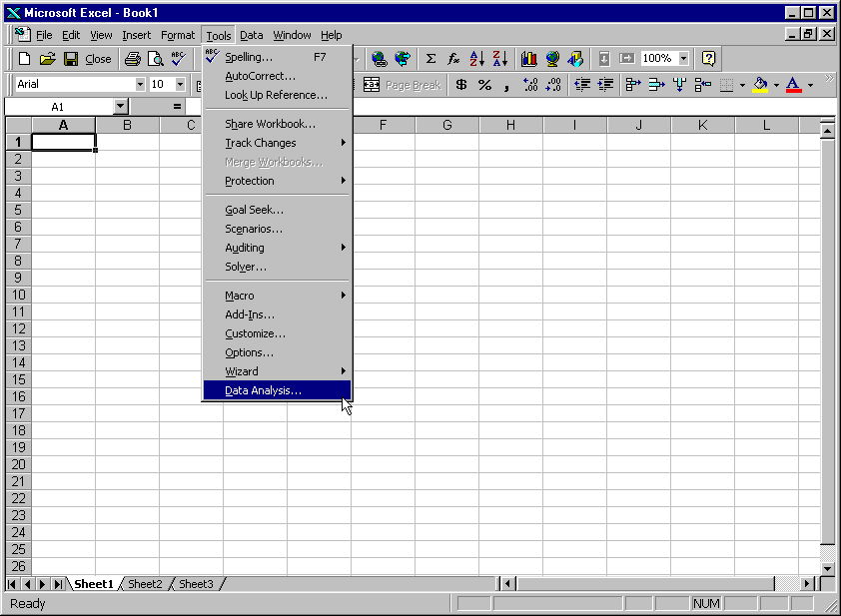The image size is (841, 616).
Task: Open Font Color dropdown arrow
Action: (x=810, y=85)
